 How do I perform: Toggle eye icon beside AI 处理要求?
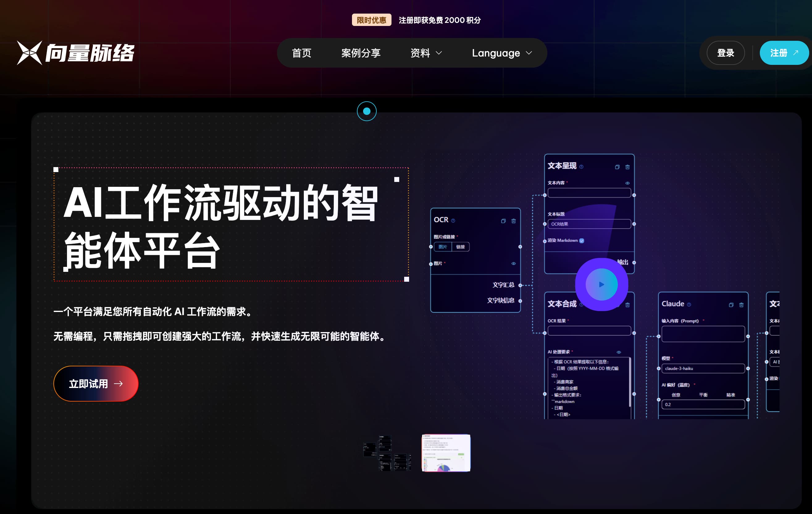(619, 352)
